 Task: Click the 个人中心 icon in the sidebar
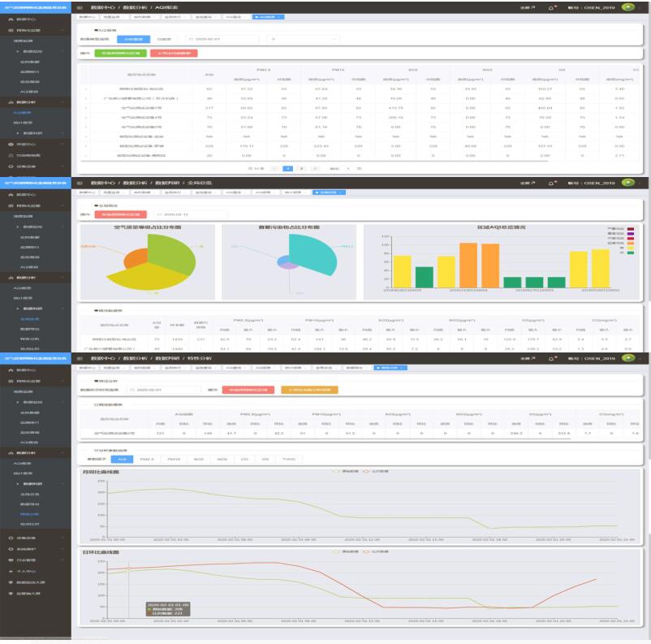coord(9,572)
